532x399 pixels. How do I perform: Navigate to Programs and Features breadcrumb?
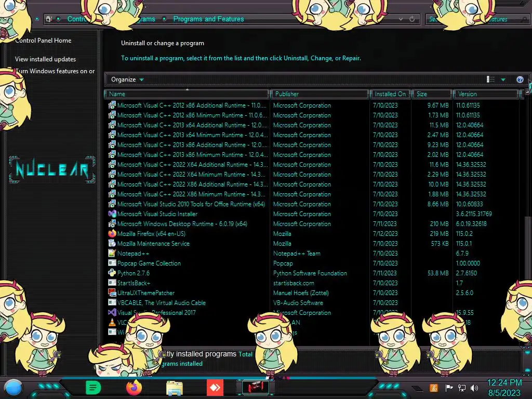click(208, 19)
